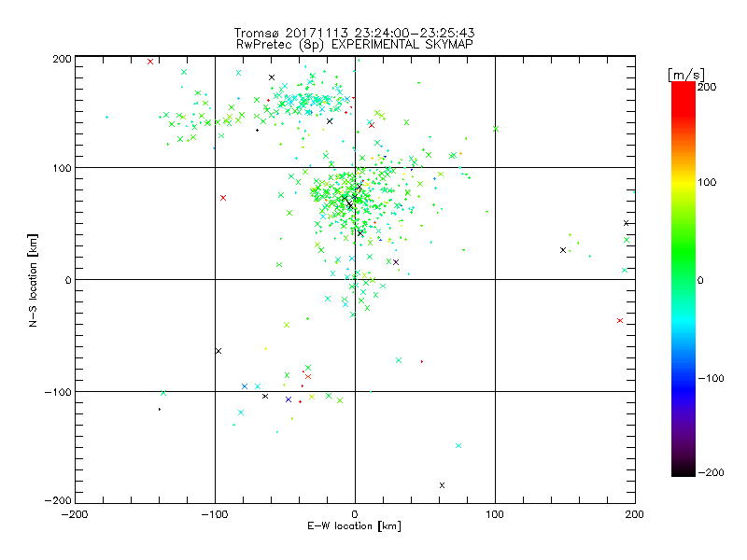Click the y-axis tick label "−200"
The image size is (747, 560).
(x=58, y=500)
